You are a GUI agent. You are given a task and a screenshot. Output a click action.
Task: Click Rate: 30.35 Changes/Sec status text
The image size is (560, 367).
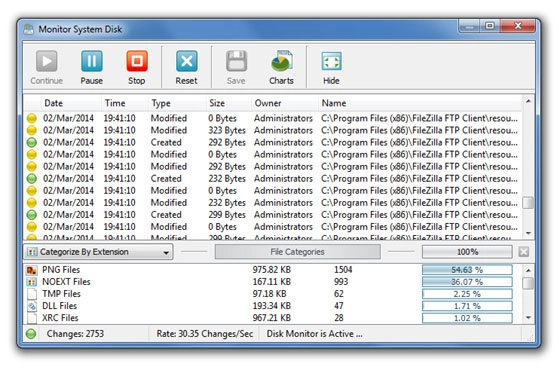205,334
